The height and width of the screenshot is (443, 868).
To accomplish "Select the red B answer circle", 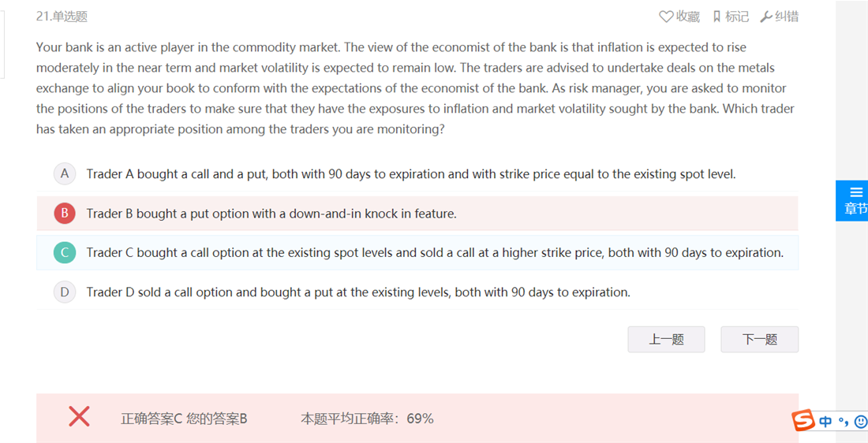I will tap(65, 213).
